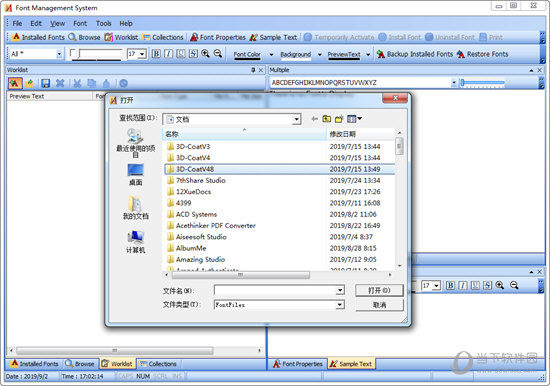
Task: Open the Help menu
Action: pos(126,24)
